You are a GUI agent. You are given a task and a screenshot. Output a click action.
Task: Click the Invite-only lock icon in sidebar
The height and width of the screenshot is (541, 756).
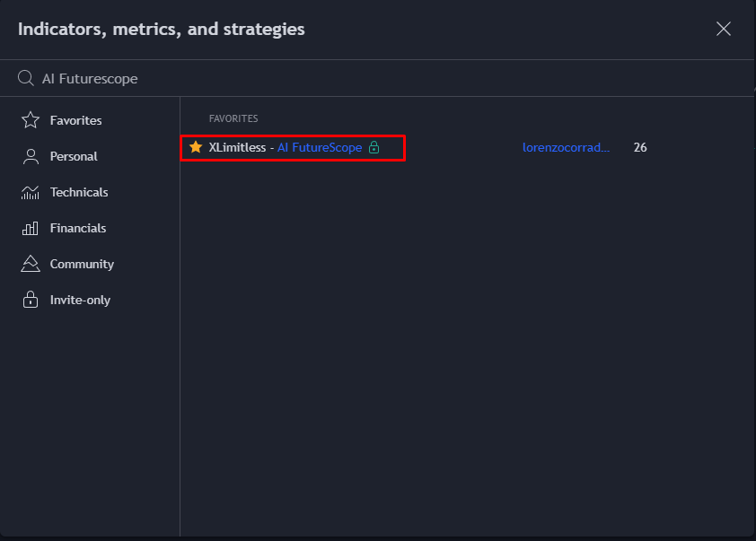[x=31, y=300]
